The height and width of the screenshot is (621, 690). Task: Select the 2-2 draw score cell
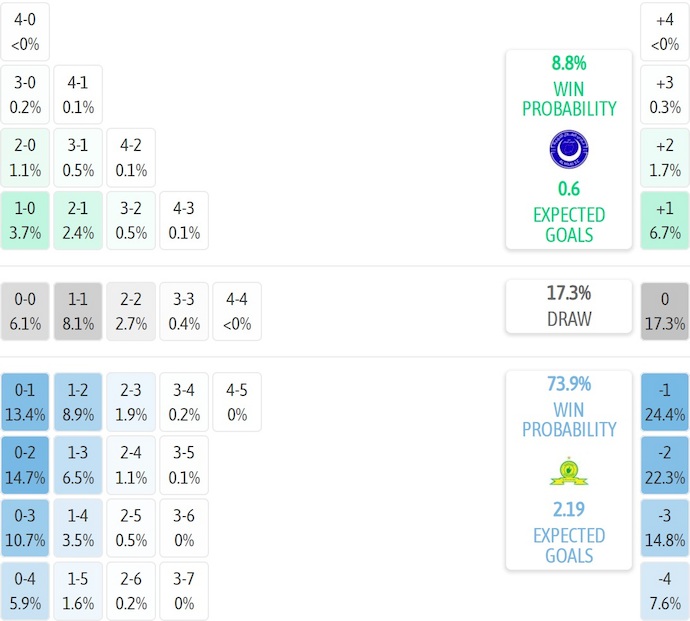(x=131, y=311)
